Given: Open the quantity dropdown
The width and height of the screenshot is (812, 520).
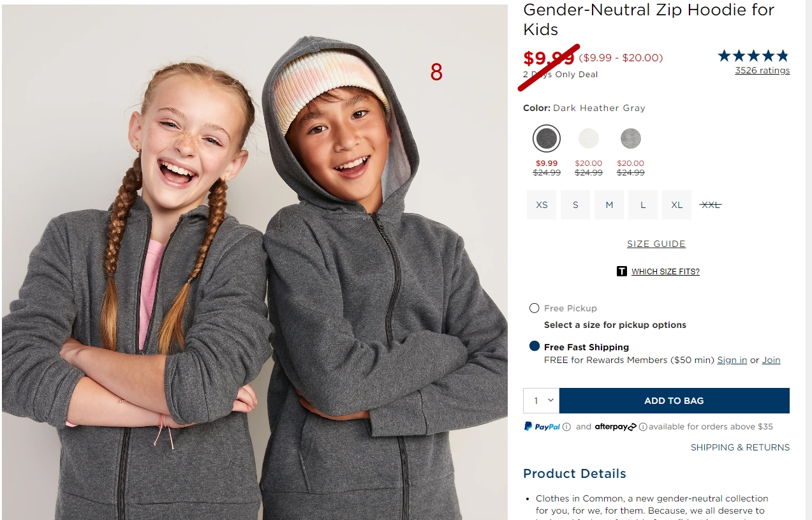Looking at the screenshot, I should coord(541,401).
